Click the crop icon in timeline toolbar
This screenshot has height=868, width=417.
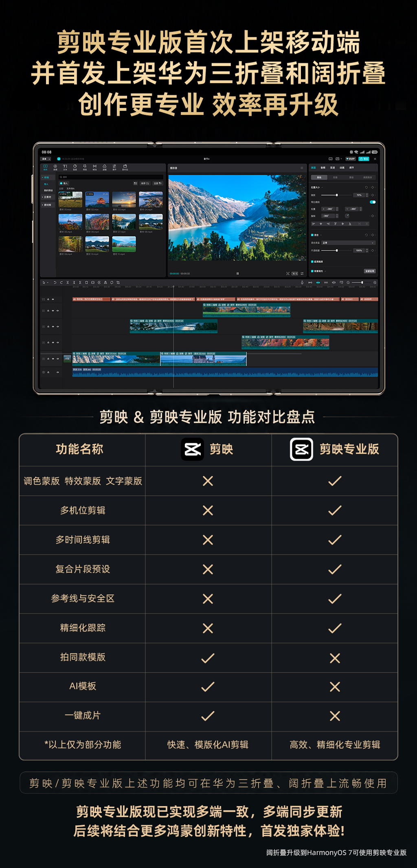(118, 283)
